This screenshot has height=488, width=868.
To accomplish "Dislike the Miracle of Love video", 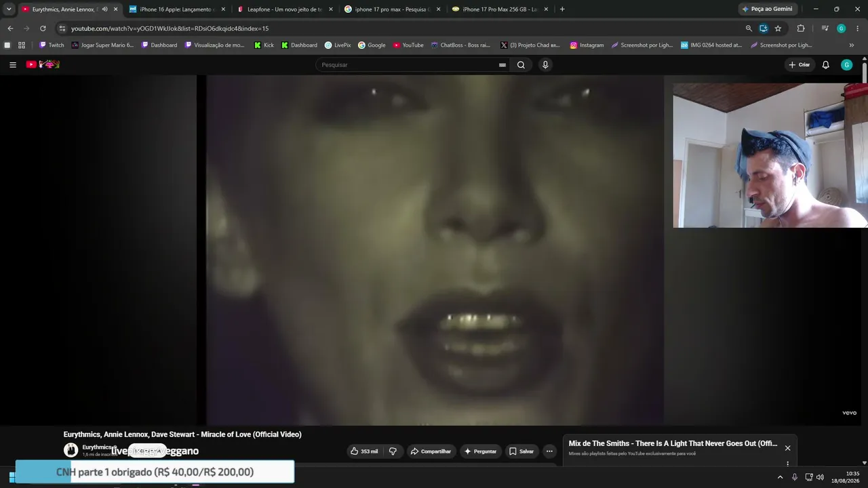I will 393,451.
